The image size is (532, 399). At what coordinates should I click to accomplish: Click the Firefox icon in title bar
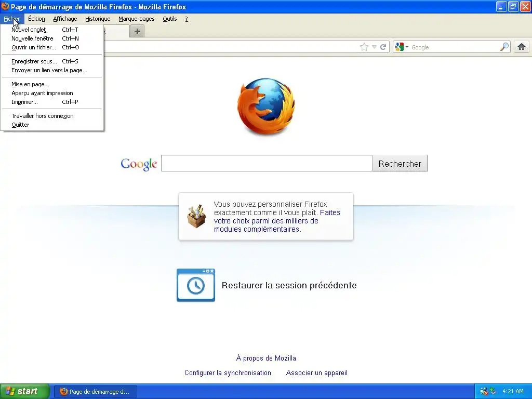pyautogui.click(x=5, y=6)
